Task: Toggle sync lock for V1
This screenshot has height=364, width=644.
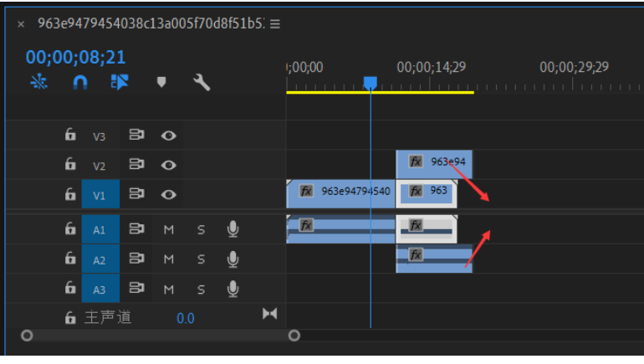Action: 137,193
